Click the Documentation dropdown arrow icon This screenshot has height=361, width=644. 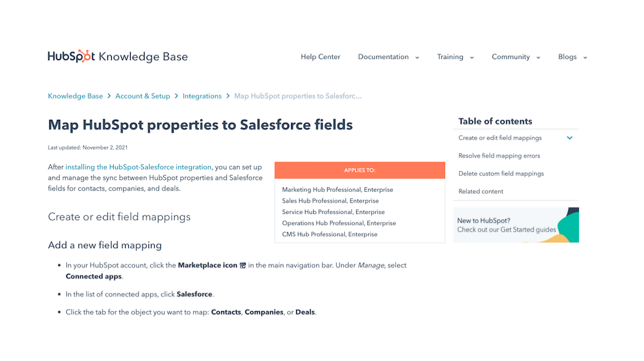tap(417, 57)
